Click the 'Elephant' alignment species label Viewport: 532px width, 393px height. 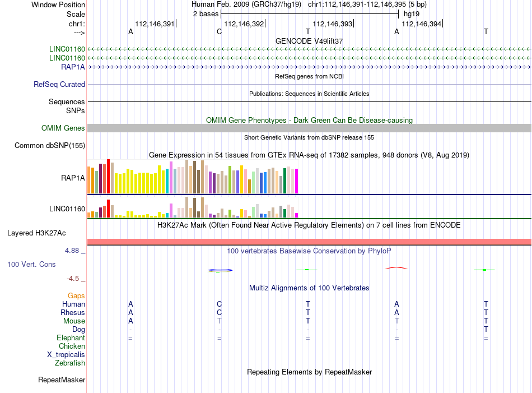(x=71, y=338)
